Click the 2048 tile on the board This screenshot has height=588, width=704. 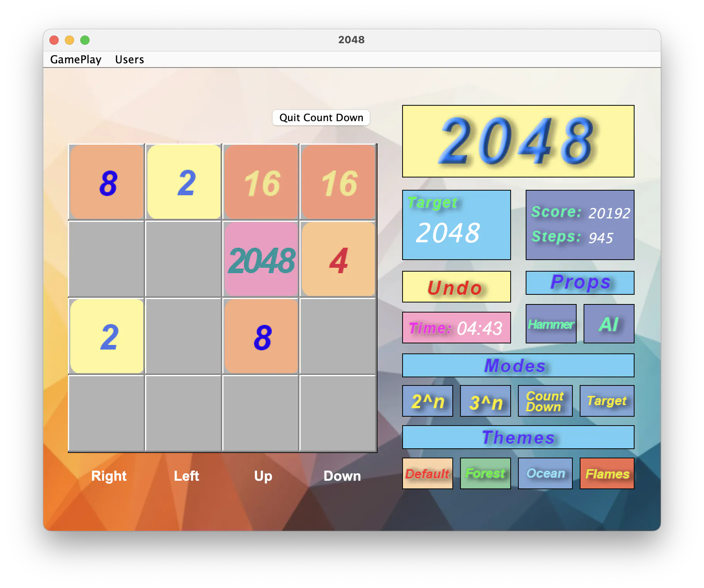[261, 259]
